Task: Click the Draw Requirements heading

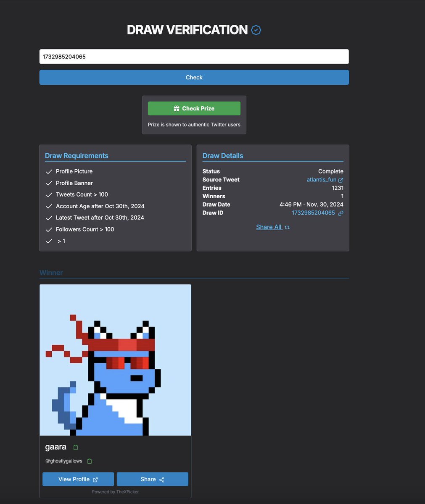Action: 77,155
